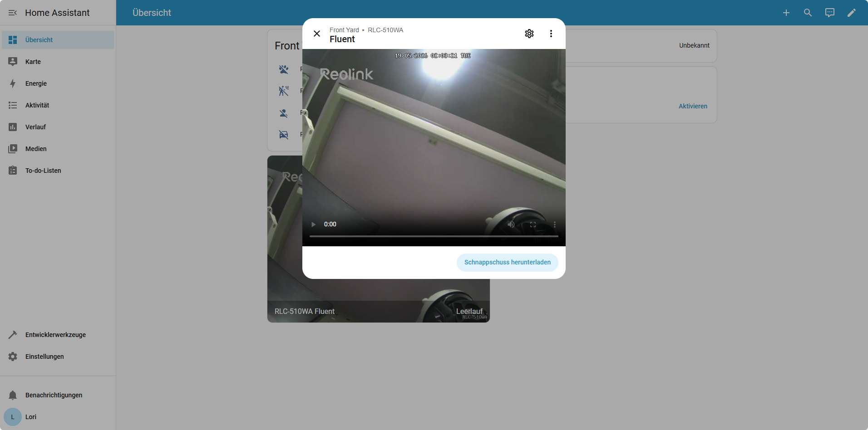Go to Energie panel in sidebar

tap(58, 83)
